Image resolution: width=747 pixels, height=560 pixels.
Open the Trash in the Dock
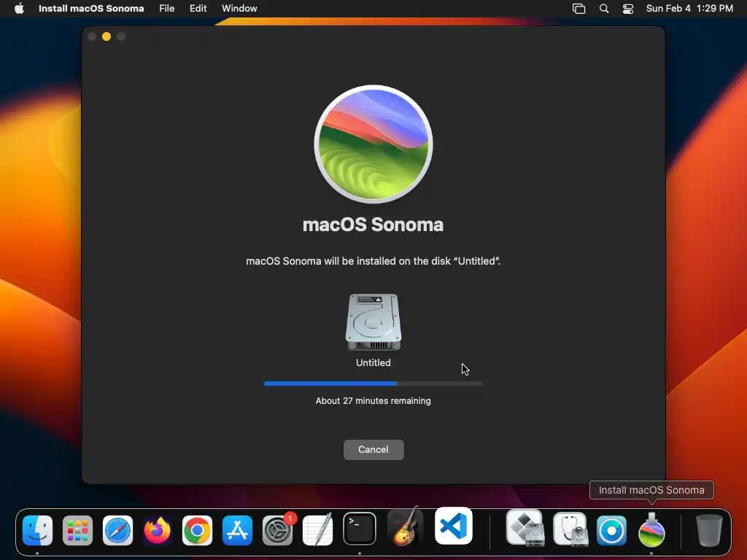(x=709, y=530)
